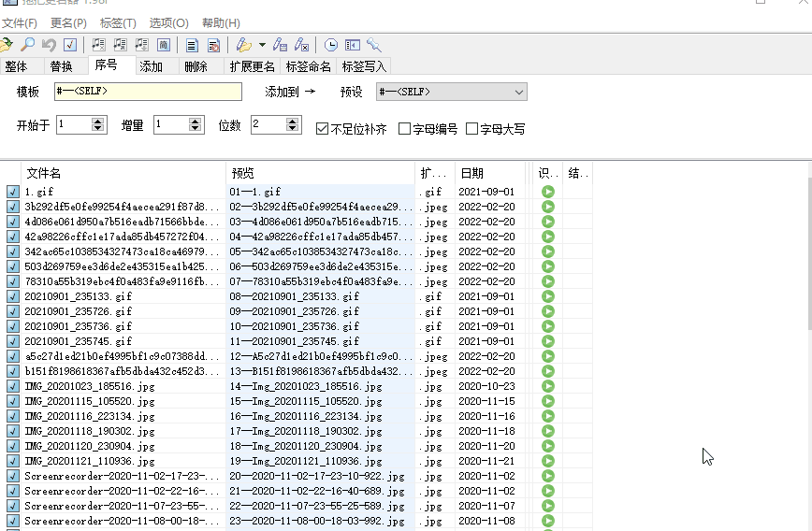Enable the 字母大写 checkbox

click(471, 128)
